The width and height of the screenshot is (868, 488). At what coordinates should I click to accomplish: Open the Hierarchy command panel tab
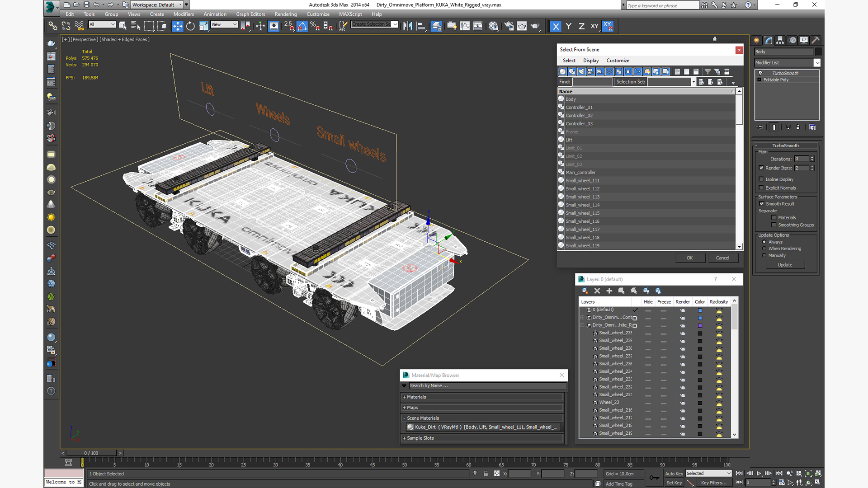[780, 40]
